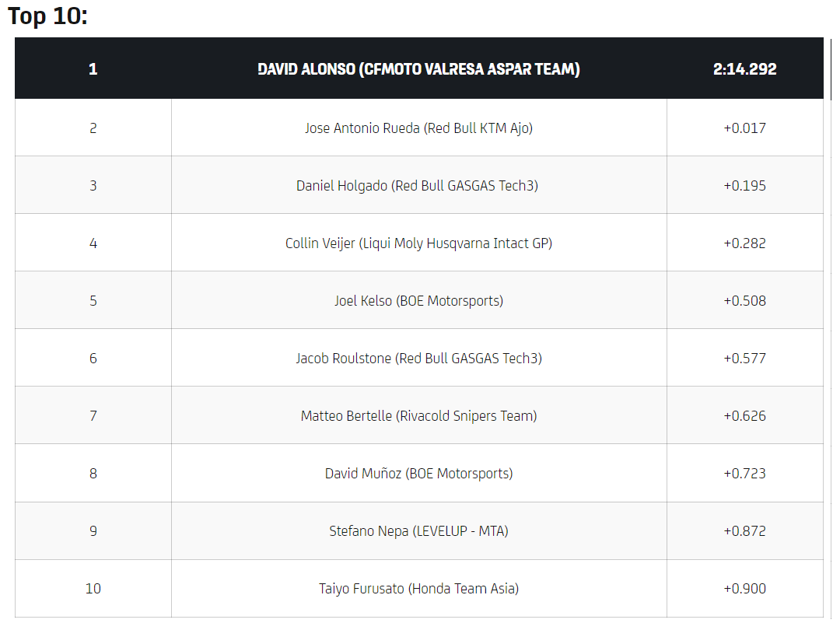Select Jose Antonio Rueda's name cell
This screenshot has width=840, height=630.
point(418,128)
